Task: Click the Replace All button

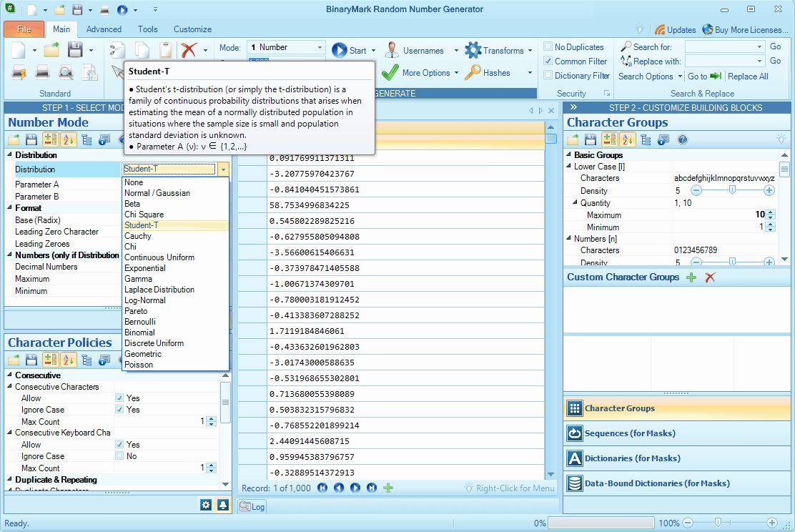Action: (748, 76)
